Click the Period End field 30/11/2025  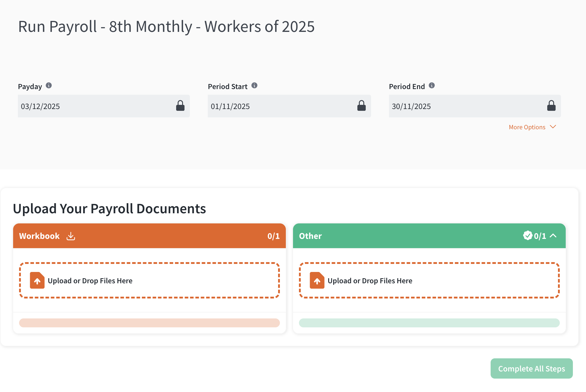pyautogui.click(x=475, y=106)
